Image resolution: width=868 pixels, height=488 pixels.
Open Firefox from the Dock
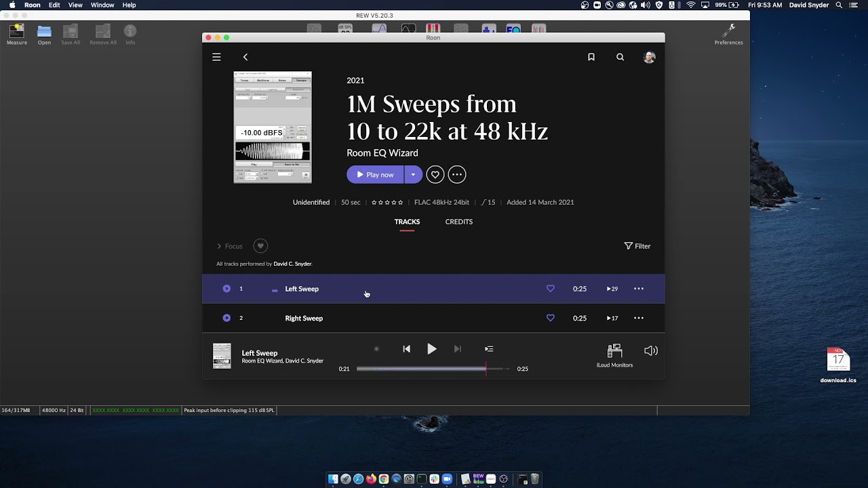coord(371,479)
